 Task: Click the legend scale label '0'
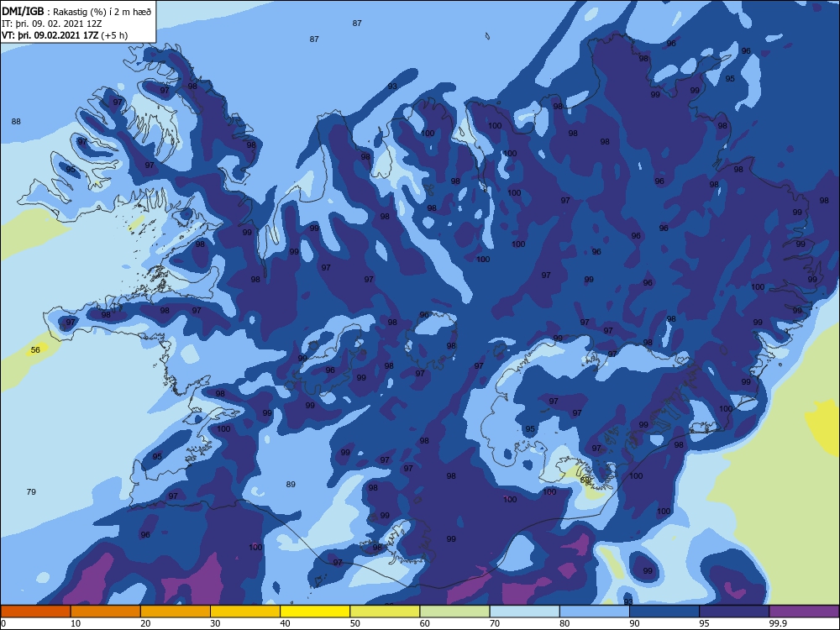coord(3,623)
